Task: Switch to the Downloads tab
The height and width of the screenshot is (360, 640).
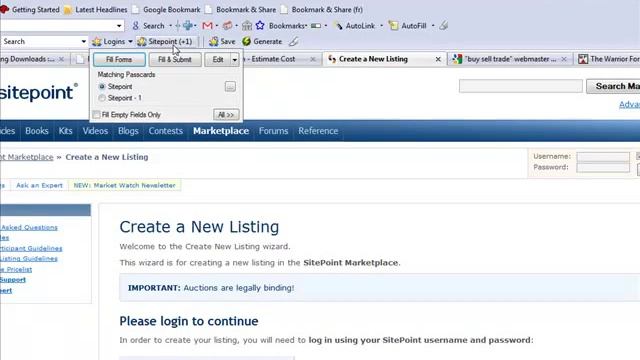Action: [33, 59]
